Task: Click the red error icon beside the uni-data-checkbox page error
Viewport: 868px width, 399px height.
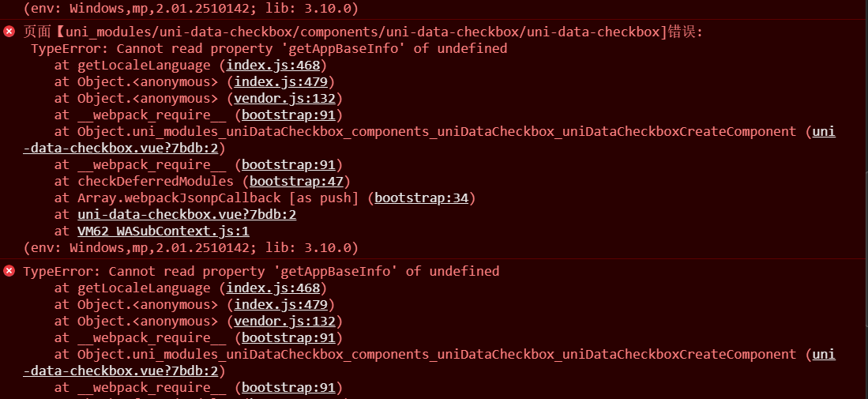Action: click(x=9, y=32)
